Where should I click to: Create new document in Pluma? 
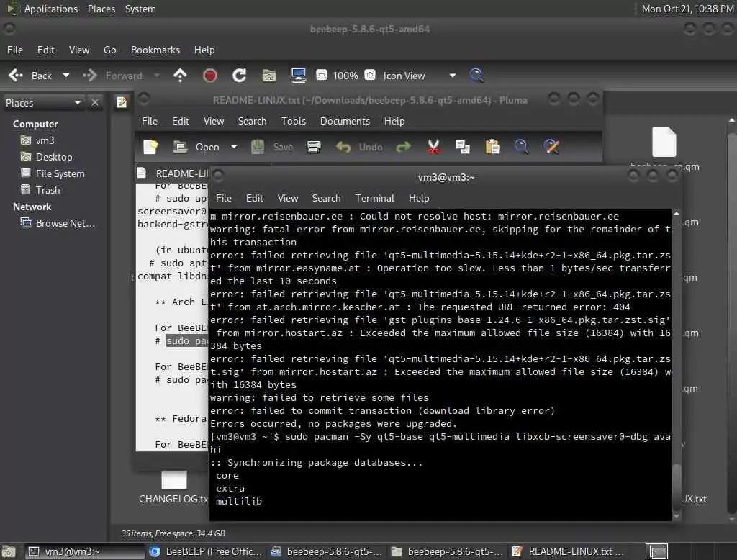[x=150, y=147]
